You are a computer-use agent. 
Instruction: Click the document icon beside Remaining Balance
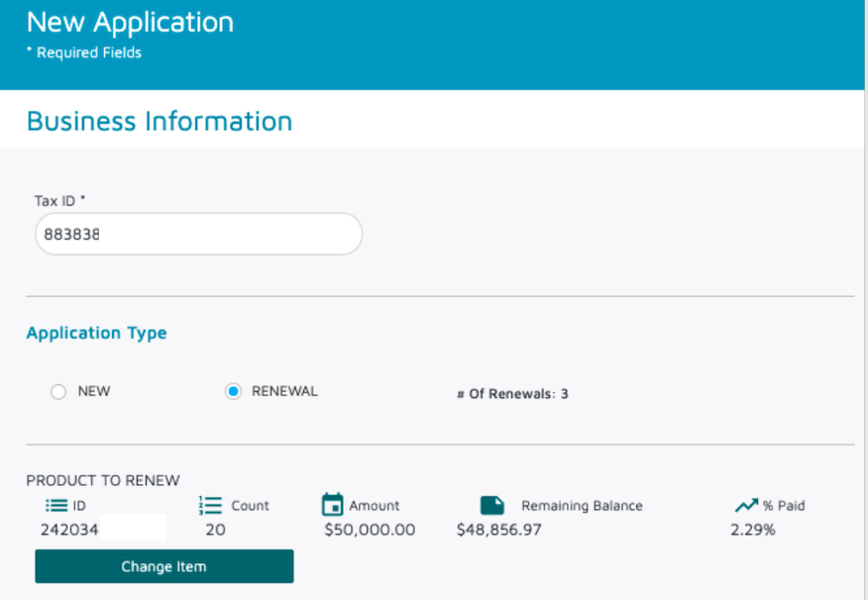pyautogui.click(x=492, y=505)
